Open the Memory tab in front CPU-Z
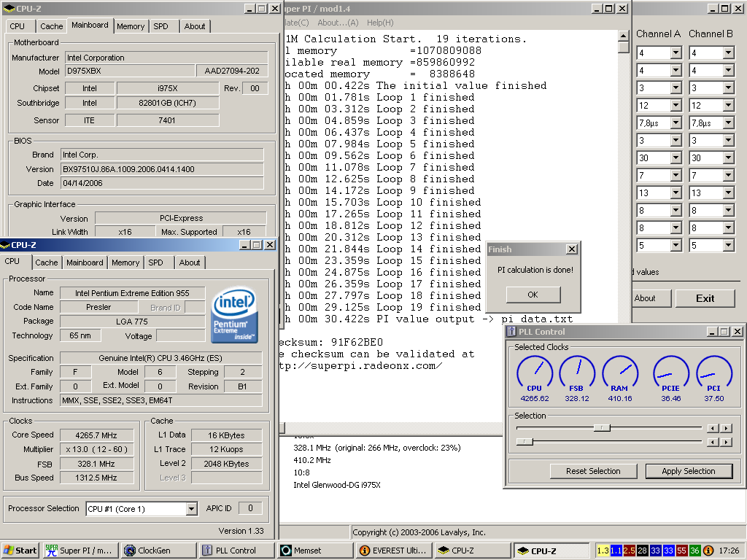Screen dimensions: 747x560 tap(125, 262)
